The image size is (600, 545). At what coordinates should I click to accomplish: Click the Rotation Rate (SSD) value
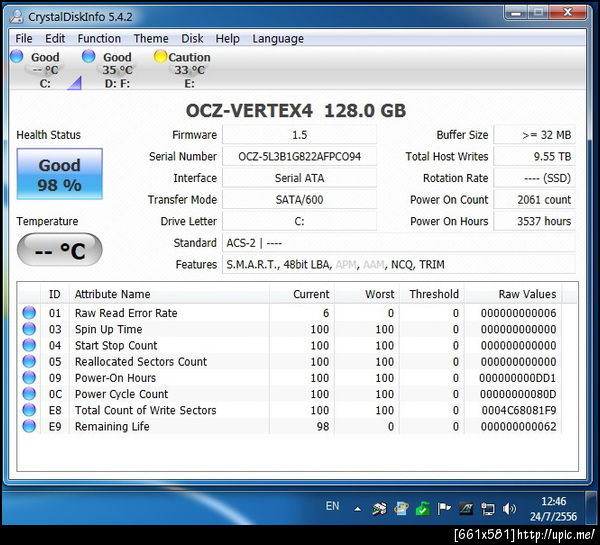(x=535, y=178)
